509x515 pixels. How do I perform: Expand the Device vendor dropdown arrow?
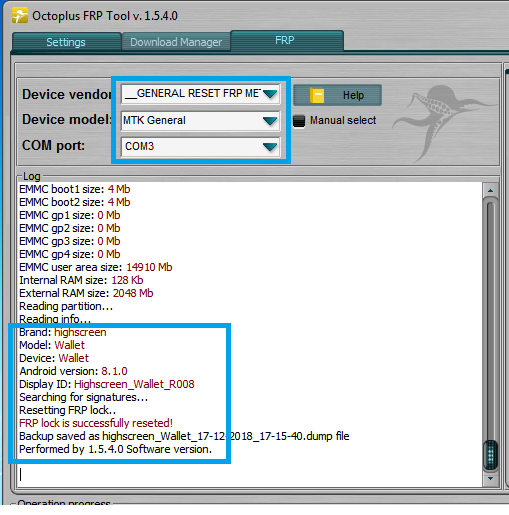[270, 94]
